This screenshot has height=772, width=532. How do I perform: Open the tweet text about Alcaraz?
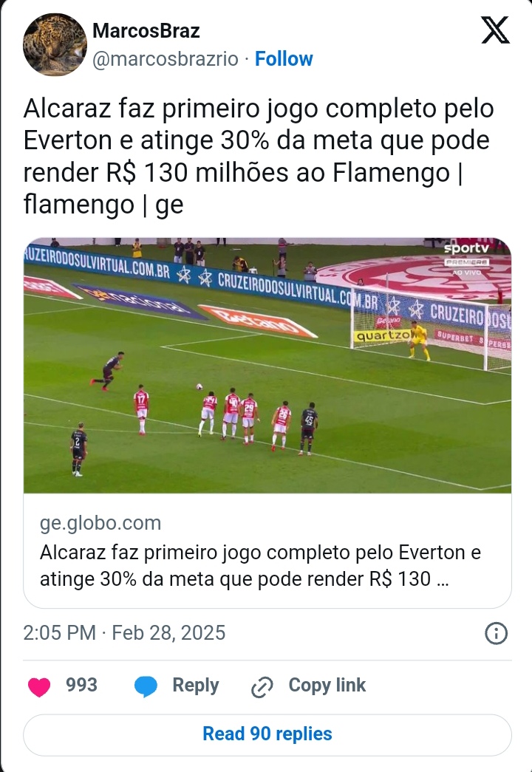[259, 157]
